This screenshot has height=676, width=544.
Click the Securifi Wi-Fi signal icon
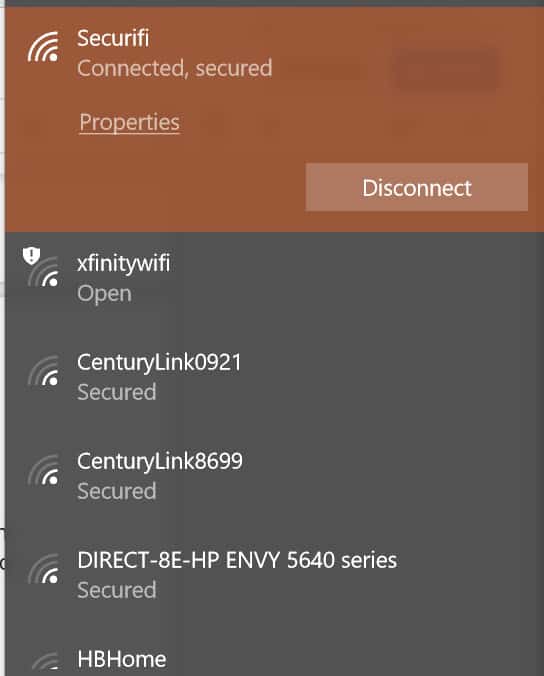pyautogui.click(x=44, y=47)
